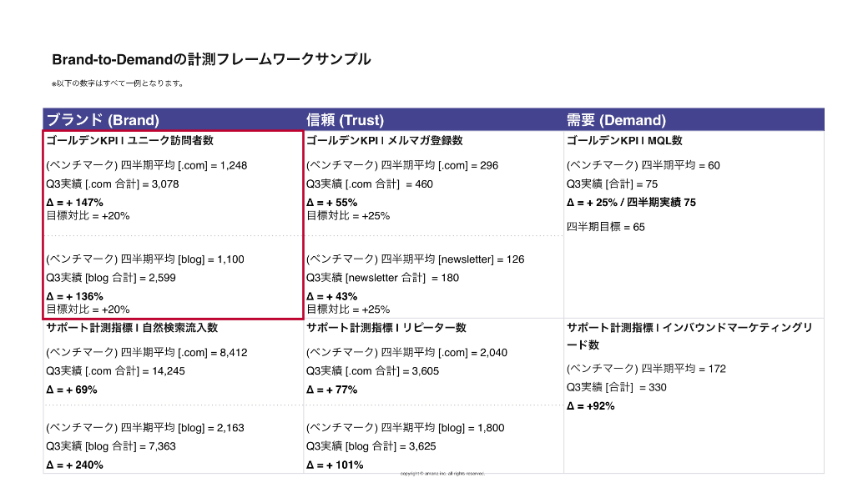Click the benchmark '[.com] = 1,248' line

coord(147,165)
